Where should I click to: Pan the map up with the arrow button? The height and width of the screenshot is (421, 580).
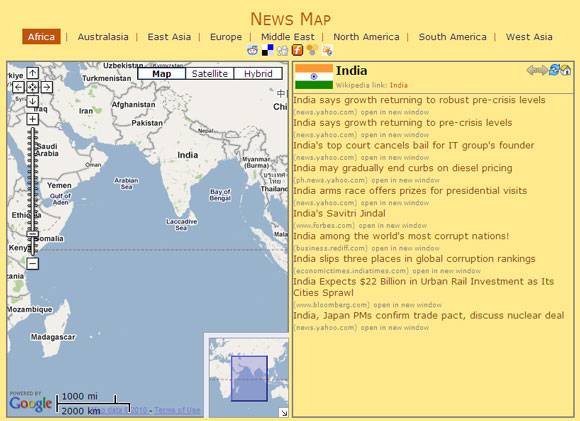tap(33, 73)
